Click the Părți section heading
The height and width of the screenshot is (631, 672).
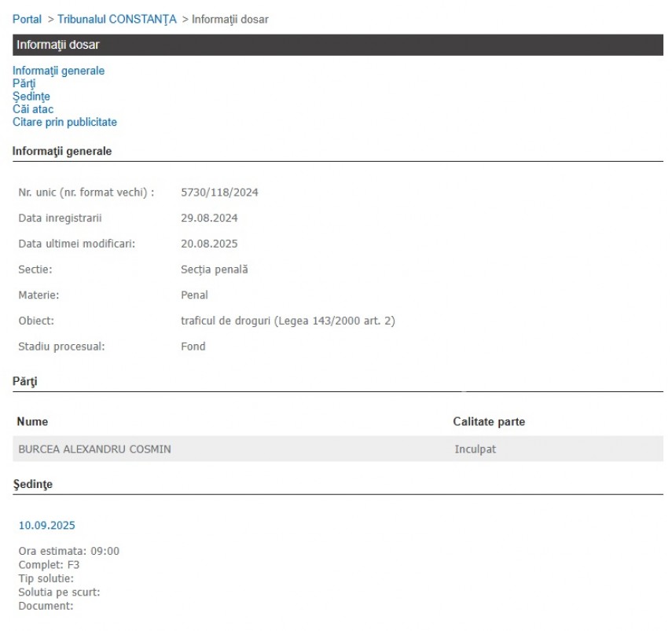click(x=25, y=381)
